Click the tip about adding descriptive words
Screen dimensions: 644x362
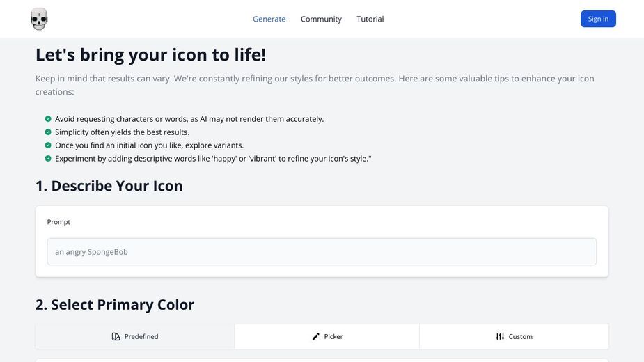click(x=213, y=158)
